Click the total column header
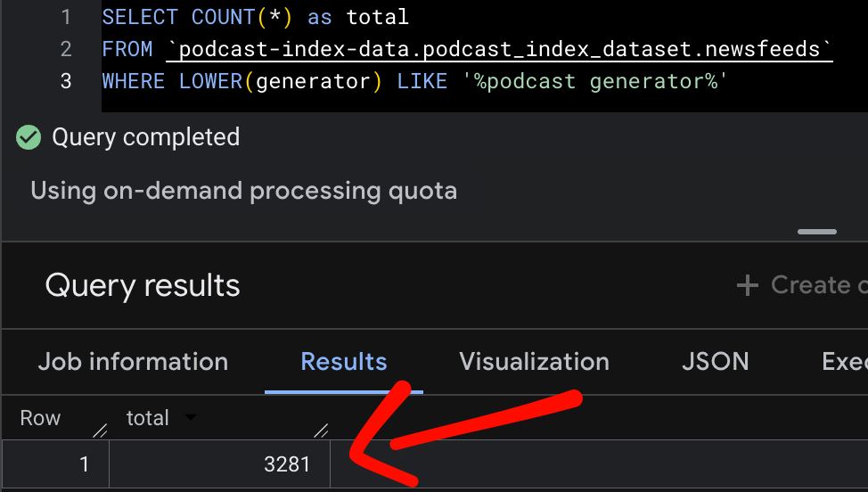The width and height of the screenshot is (868, 492). [x=148, y=418]
